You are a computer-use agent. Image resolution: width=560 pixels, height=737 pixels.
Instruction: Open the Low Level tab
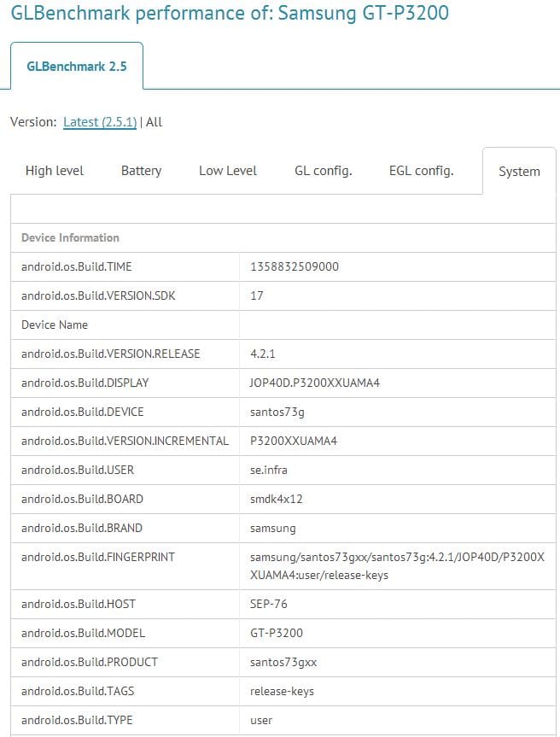point(228,171)
